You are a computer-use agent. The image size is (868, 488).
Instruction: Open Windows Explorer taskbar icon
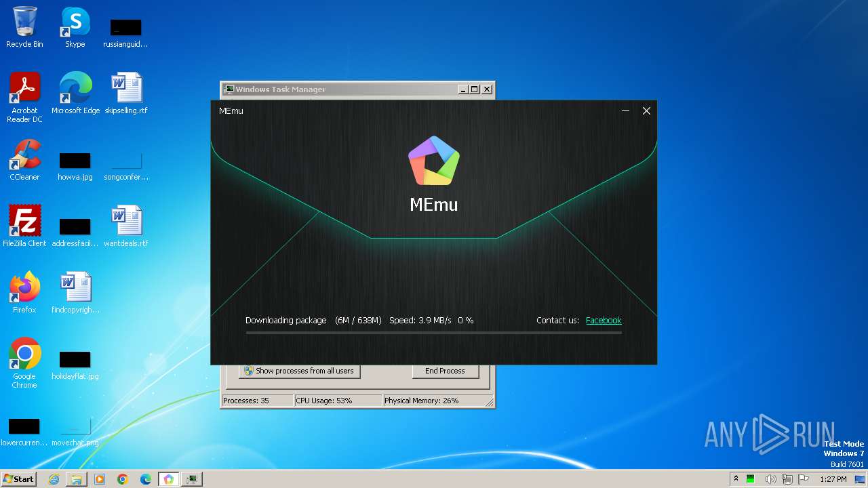77,479
